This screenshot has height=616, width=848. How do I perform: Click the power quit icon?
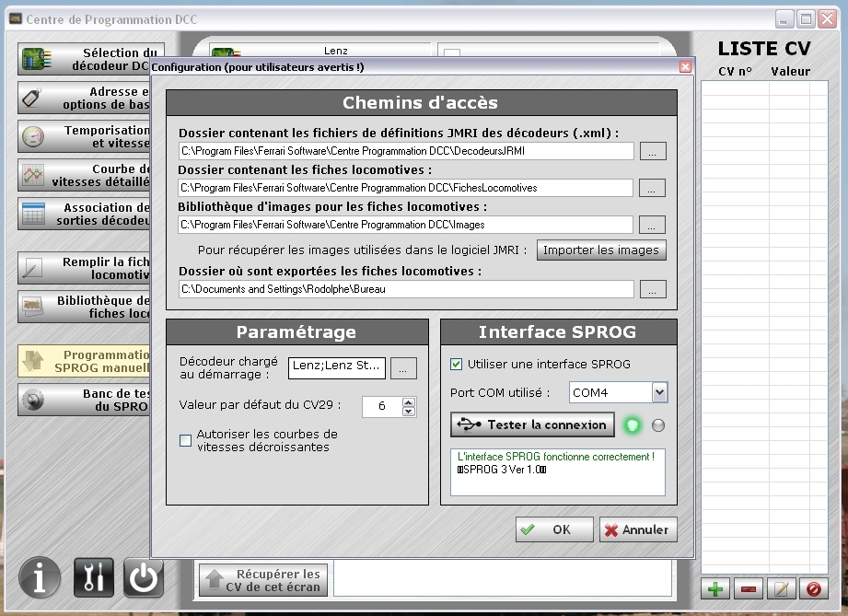[x=144, y=577]
